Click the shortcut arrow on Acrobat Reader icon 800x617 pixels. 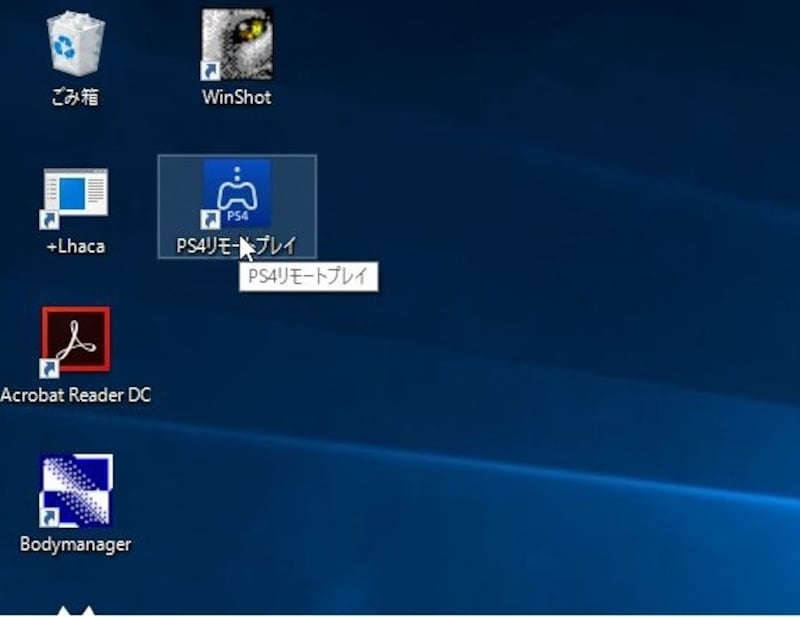pos(49,369)
